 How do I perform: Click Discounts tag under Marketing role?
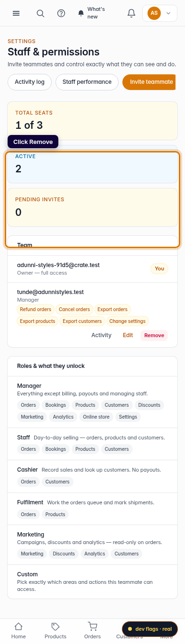point(64,554)
